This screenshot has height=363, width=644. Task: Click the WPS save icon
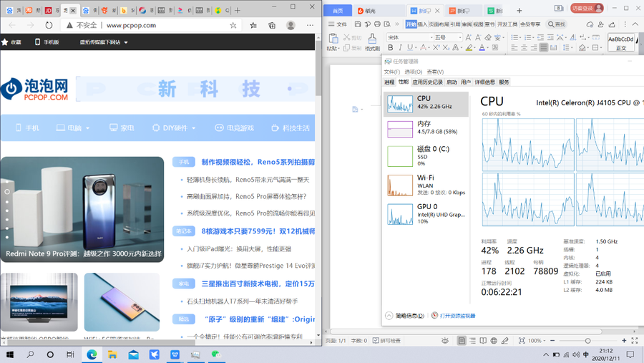click(358, 24)
